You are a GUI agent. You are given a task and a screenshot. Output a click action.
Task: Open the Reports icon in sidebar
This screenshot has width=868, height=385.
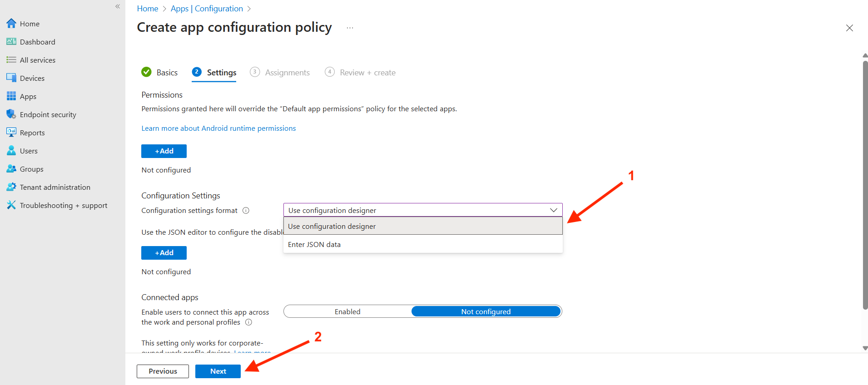11,133
